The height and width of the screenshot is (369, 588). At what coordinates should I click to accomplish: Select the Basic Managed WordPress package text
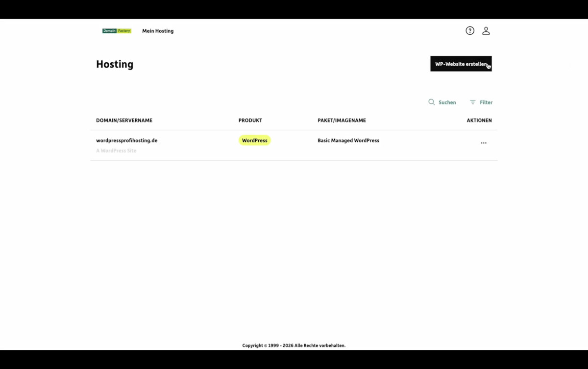pyautogui.click(x=348, y=140)
